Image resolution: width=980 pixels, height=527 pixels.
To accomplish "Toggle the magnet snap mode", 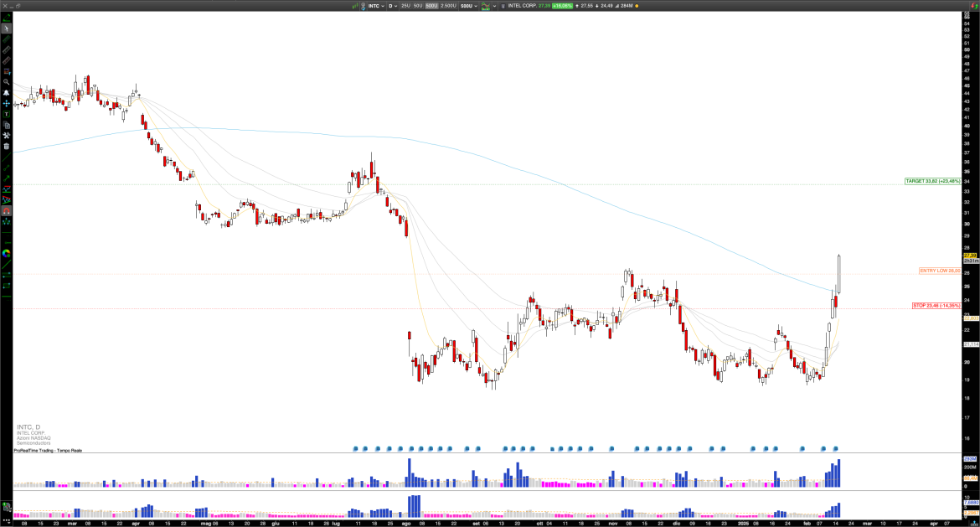I will (x=7, y=210).
